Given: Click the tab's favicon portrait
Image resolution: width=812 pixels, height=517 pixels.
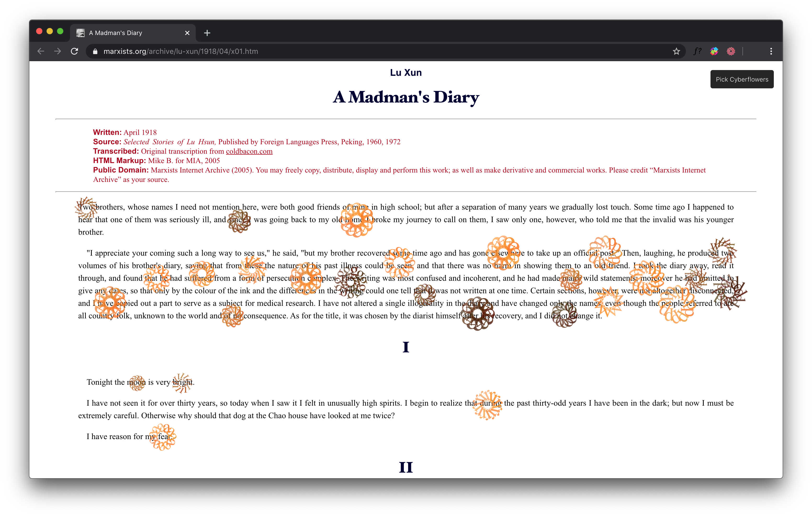Looking at the screenshot, I should 80,33.
